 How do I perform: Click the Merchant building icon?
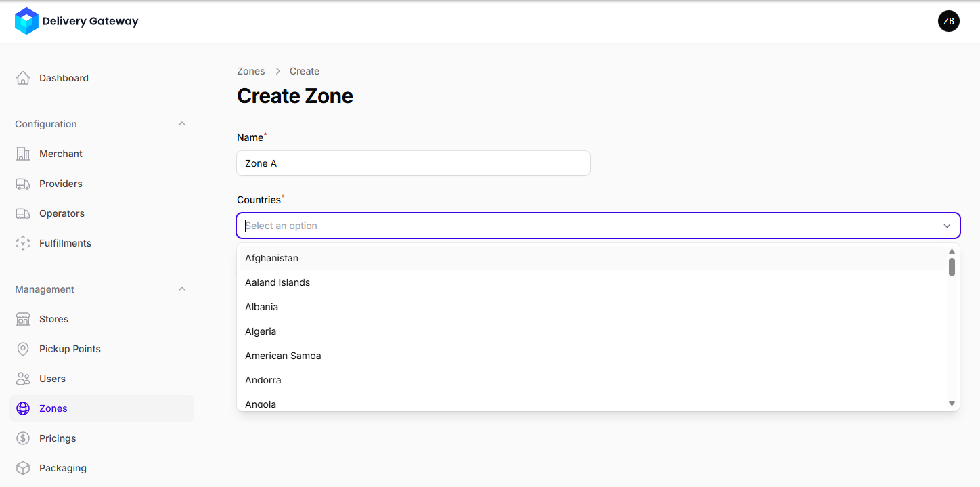(23, 154)
